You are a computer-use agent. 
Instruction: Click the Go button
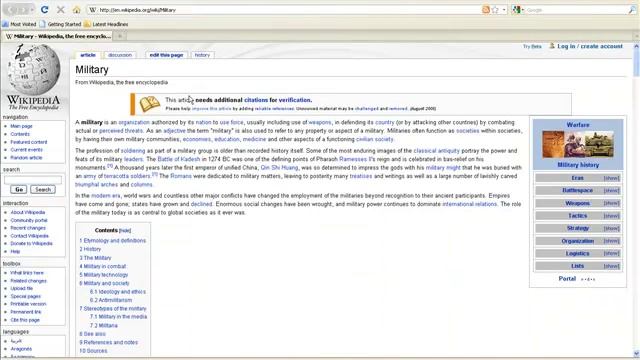pos(19,189)
